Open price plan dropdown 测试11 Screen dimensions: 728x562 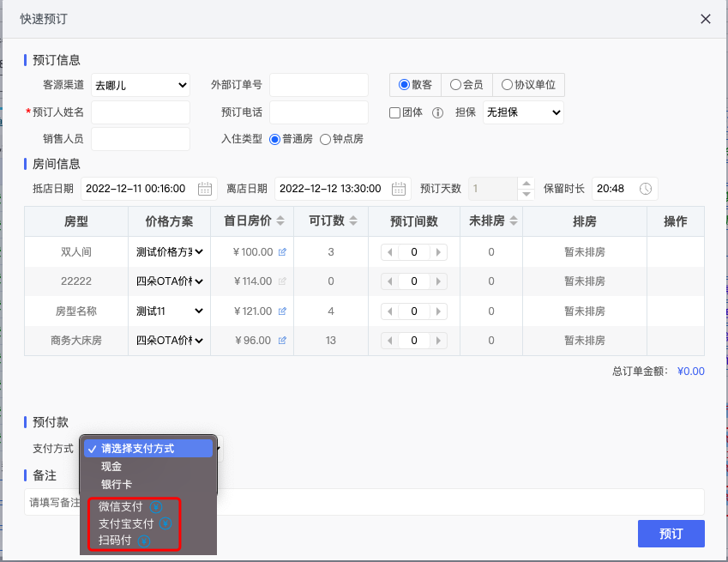[170, 311]
